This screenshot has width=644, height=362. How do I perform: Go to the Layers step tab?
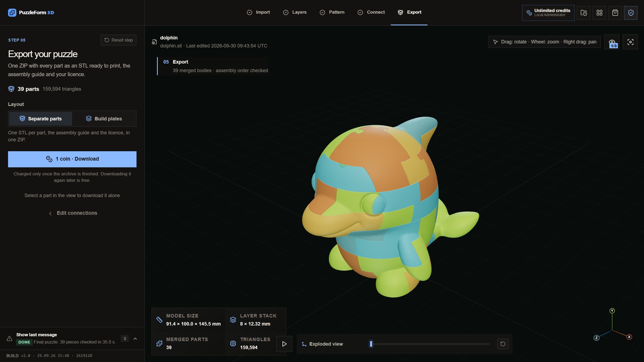(295, 12)
